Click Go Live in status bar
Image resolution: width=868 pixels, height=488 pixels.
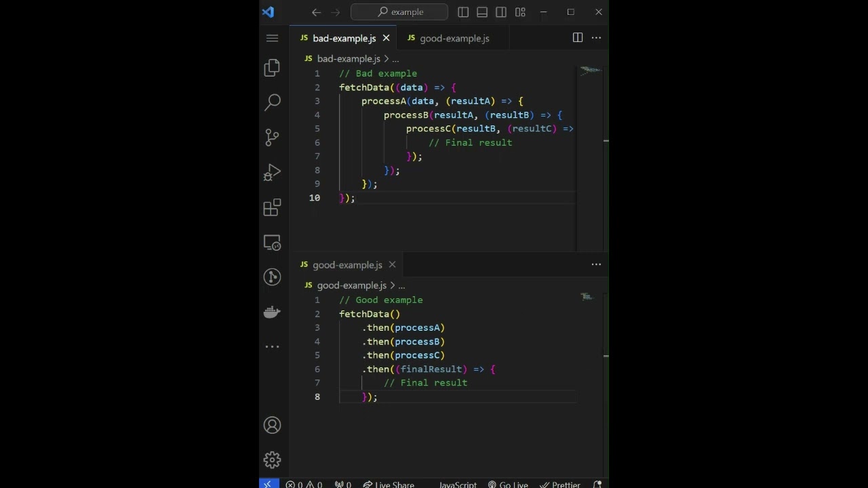point(508,485)
